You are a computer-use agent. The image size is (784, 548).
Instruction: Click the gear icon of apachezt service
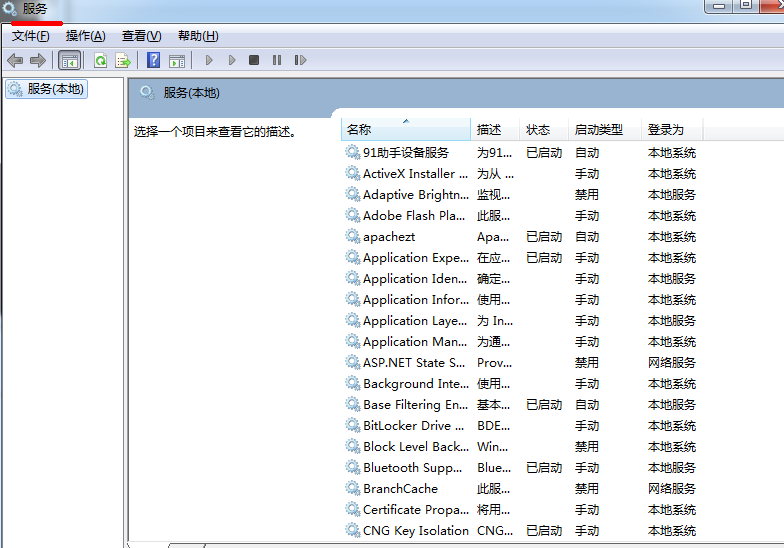click(x=352, y=236)
